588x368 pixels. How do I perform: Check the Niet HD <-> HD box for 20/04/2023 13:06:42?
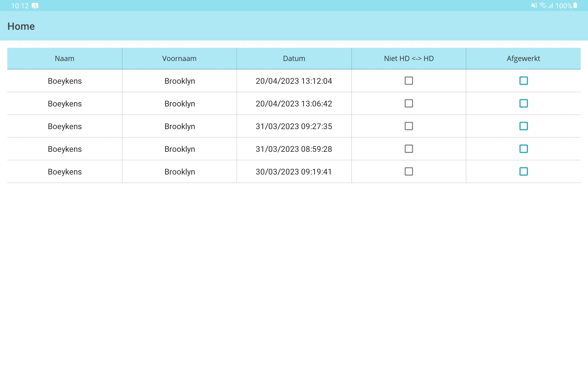409,103
